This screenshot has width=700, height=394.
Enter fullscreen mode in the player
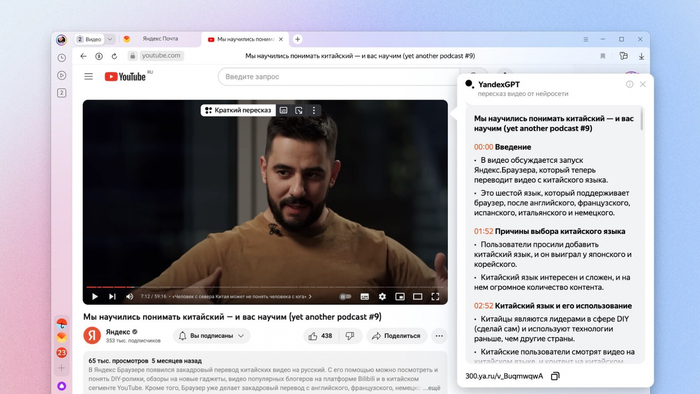pos(435,296)
